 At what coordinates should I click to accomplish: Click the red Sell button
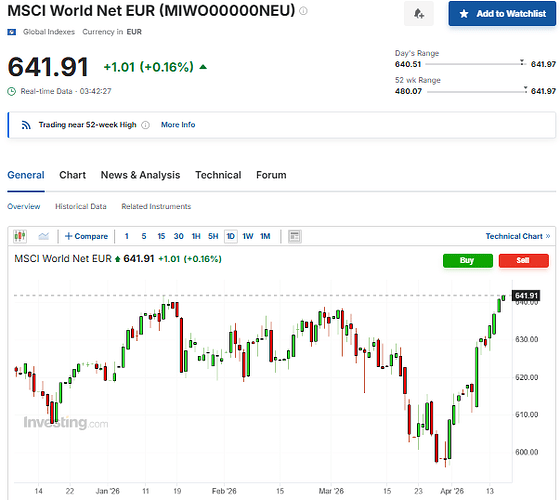pos(523,260)
